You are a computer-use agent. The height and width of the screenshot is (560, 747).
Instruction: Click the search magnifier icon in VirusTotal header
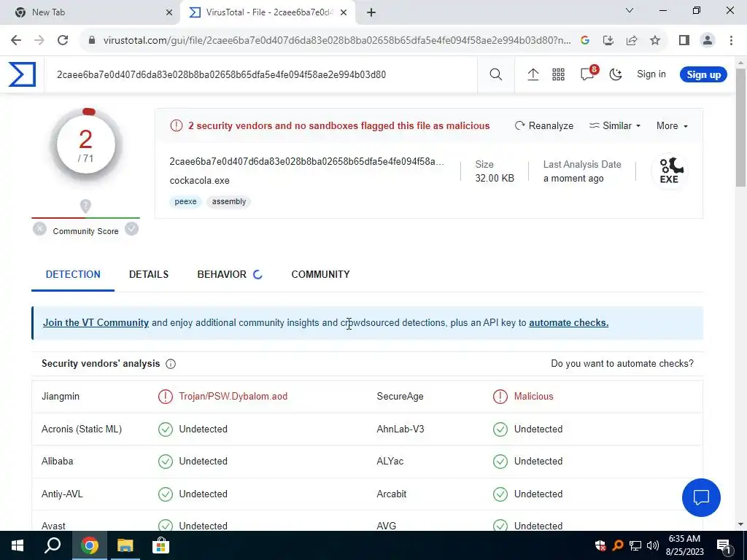pyautogui.click(x=495, y=74)
